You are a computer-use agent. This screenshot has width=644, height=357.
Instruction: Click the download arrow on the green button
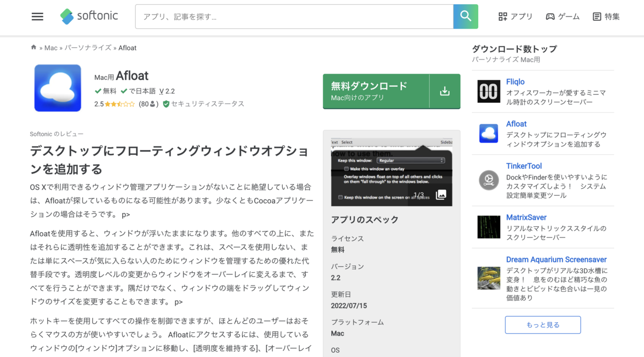point(445,91)
